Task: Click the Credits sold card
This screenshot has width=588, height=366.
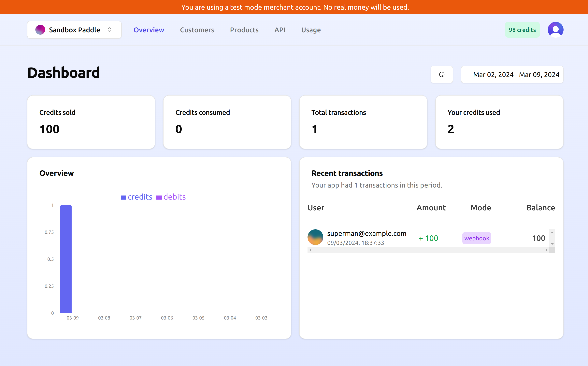Action: (x=91, y=122)
